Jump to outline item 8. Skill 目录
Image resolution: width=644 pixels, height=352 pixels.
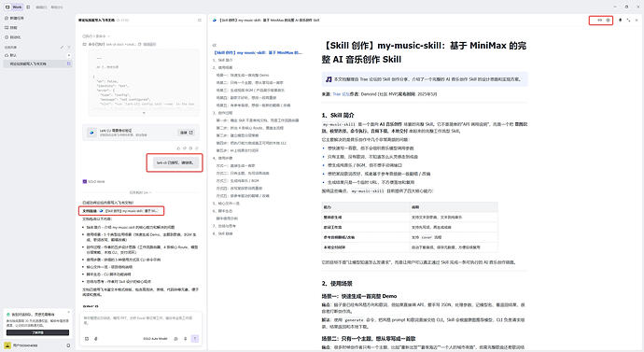tap(223, 233)
